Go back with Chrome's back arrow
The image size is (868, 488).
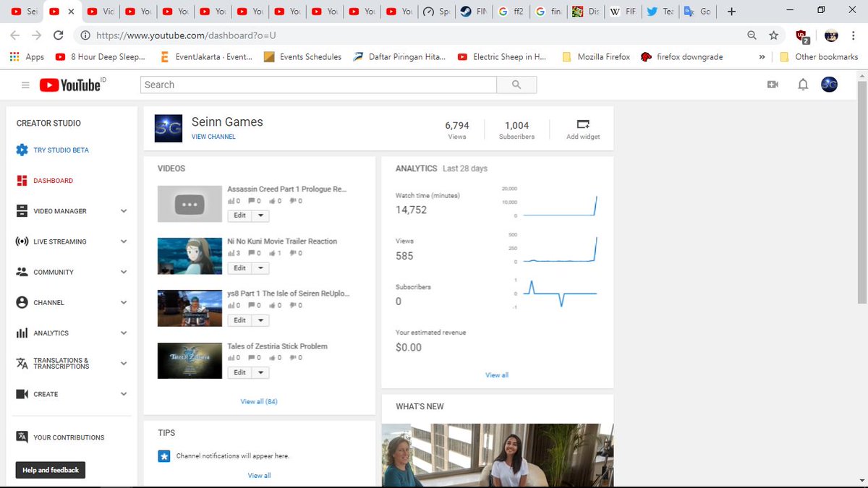(15, 35)
